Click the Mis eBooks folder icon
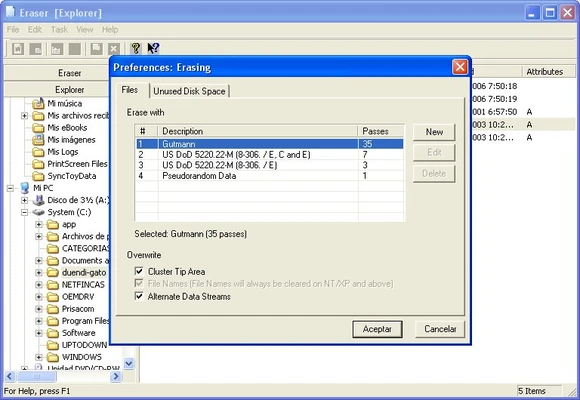This screenshot has height=400, width=580. click(x=38, y=128)
